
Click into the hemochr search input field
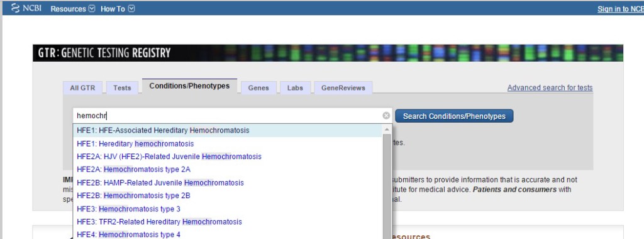[228, 116]
